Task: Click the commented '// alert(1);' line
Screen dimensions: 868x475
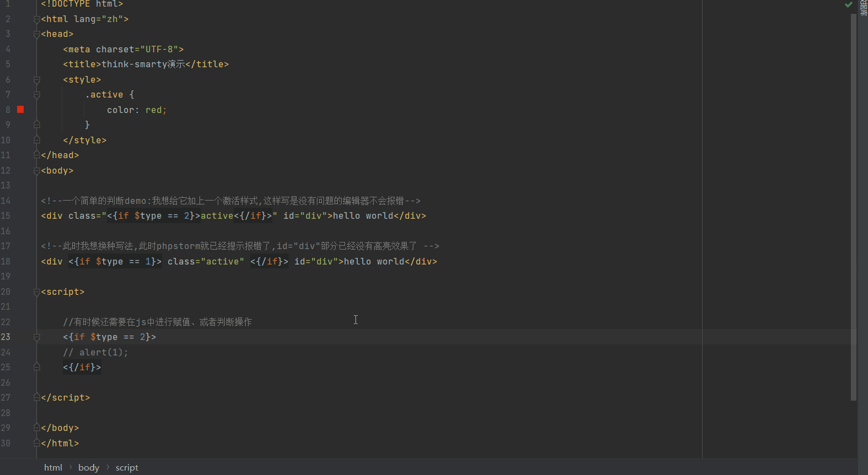Action: pyautogui.click(x=95, y=352)
